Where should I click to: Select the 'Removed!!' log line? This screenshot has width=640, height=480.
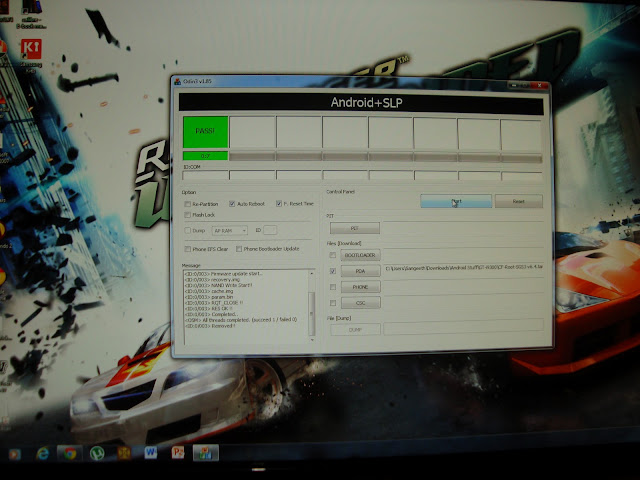click(210, 326)
